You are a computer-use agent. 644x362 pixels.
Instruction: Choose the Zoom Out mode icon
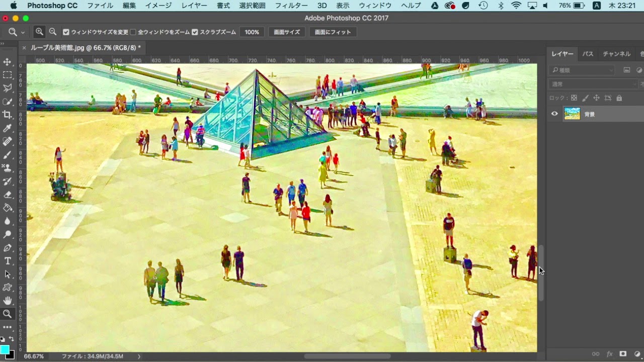[x=53, y=32]
